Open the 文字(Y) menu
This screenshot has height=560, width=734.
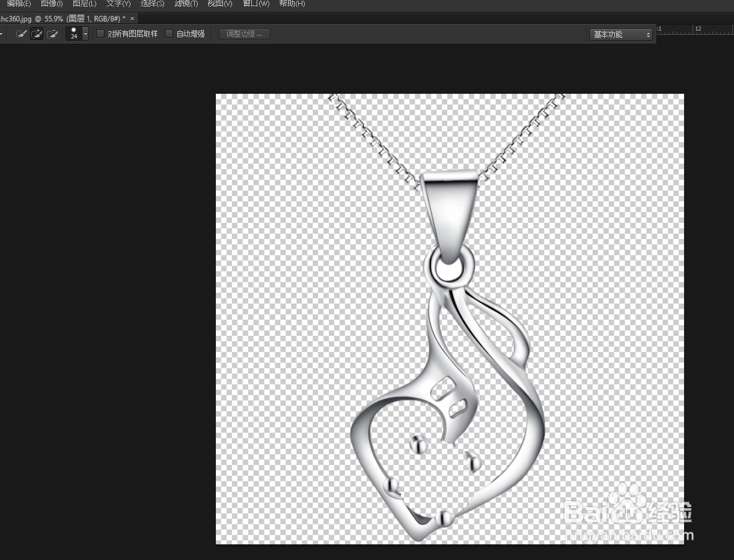[118, 4]
